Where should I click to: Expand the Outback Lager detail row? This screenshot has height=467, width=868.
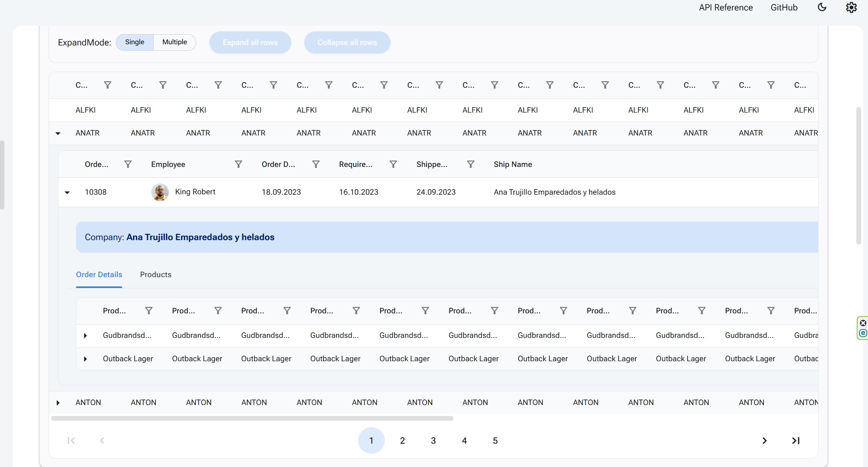[x=85, y=359]
